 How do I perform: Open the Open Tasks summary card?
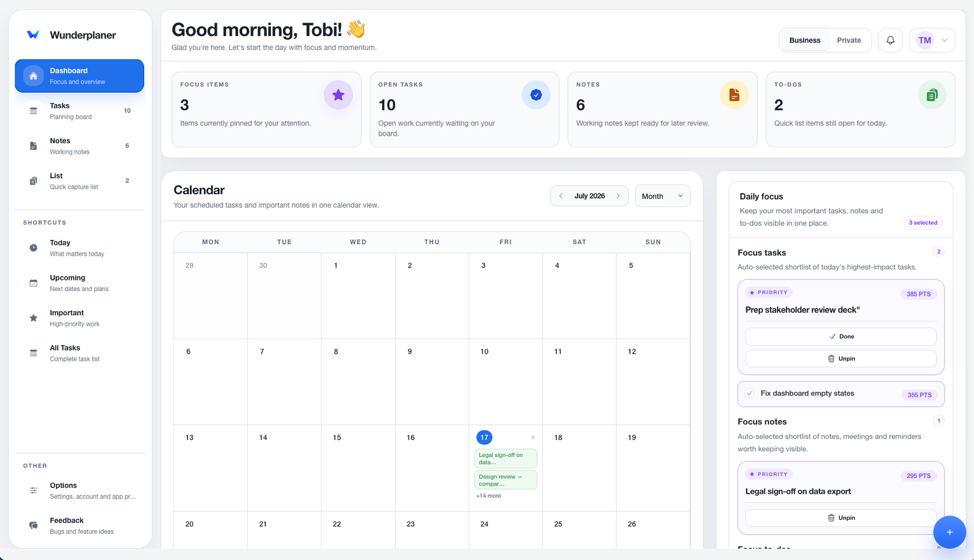tap(464, 110)
